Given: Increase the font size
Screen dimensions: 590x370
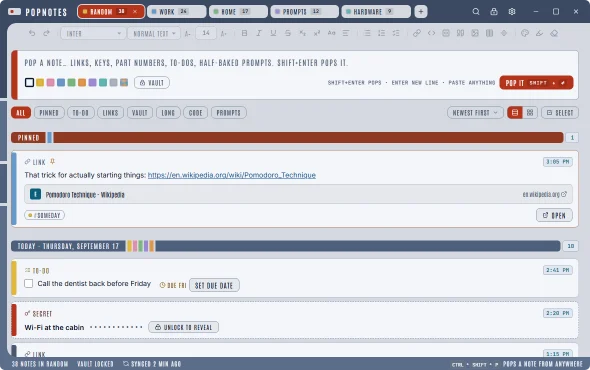Looking at the screenshot, I should (x=224, y=33).
